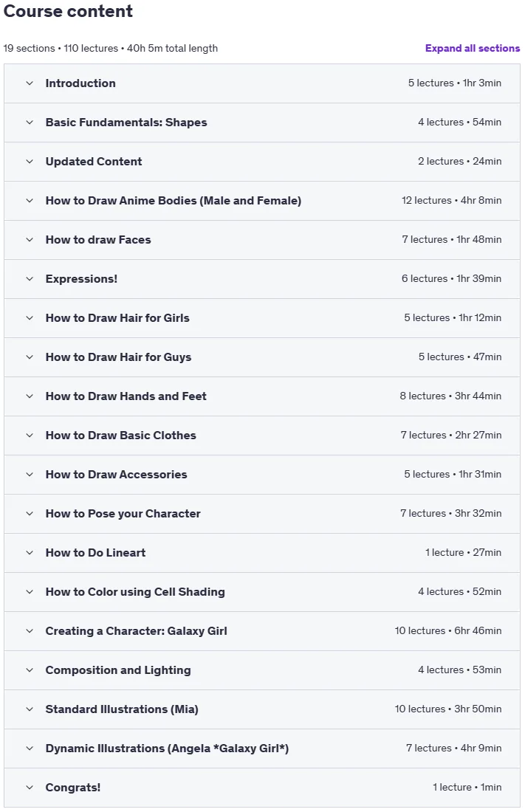Image resolution: width=525 pixels, height=812 pixels.
Task: Expand How to Draw Hair for Guys chevron
Action: click(x=30, y=357)
